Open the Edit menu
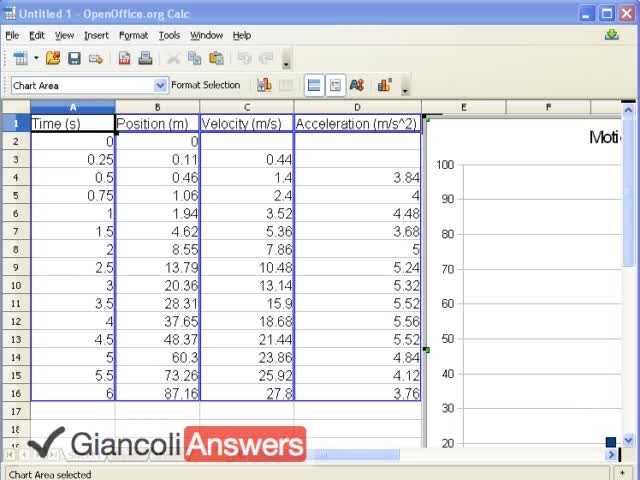 click(x=37, y=36)
